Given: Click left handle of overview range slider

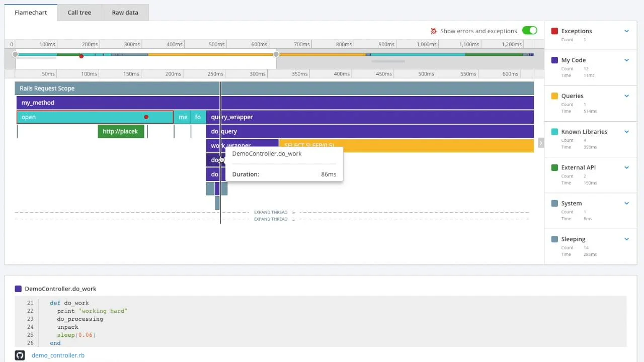Looking at the screenshot, I should point(15,54).
